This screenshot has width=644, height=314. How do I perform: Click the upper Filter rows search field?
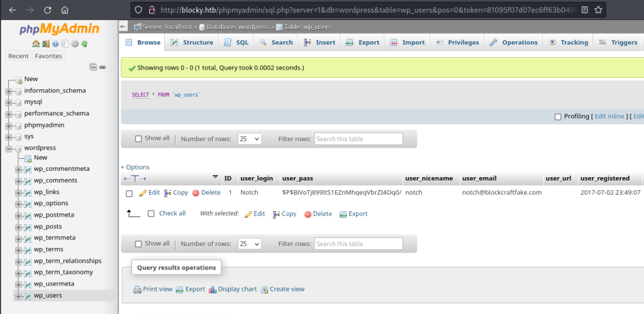point(358,139)
